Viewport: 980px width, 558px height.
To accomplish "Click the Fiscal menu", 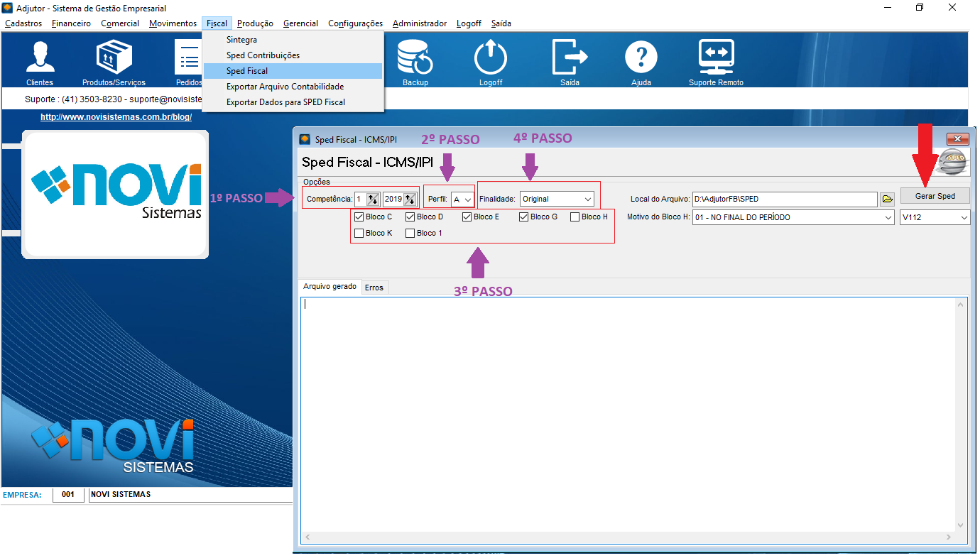I will pos(217,23).
